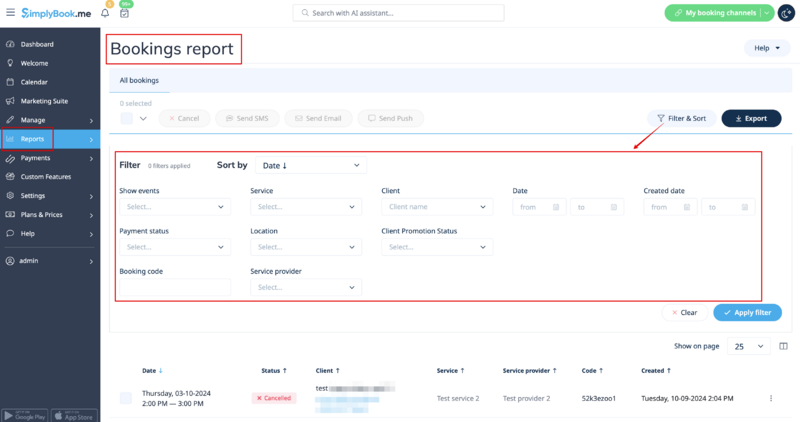Screen dimensions: 800x422
Task: Switch to the All bookings tab
Action: click(x=139, y=80)
